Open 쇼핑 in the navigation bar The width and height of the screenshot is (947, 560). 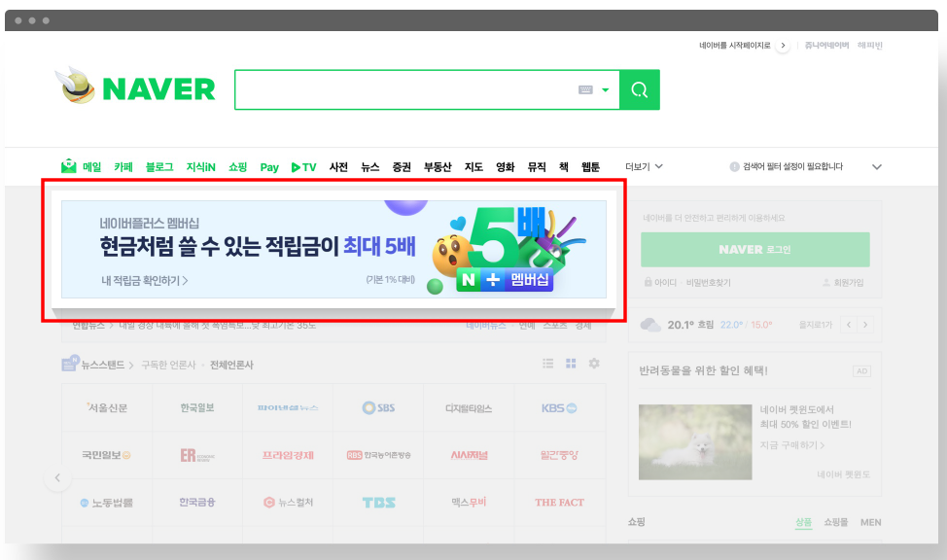tap(237, 166)
